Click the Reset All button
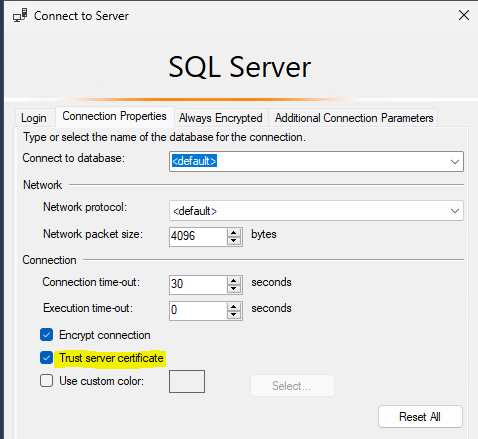Screen dimensions: 478x439 coord(420,417)
